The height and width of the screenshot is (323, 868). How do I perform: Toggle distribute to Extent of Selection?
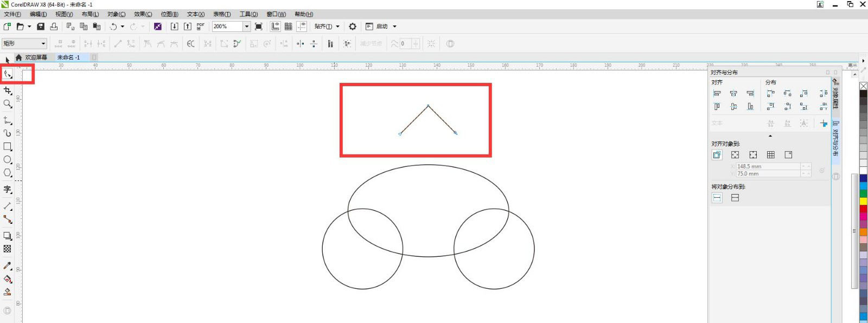coord(717,198)
